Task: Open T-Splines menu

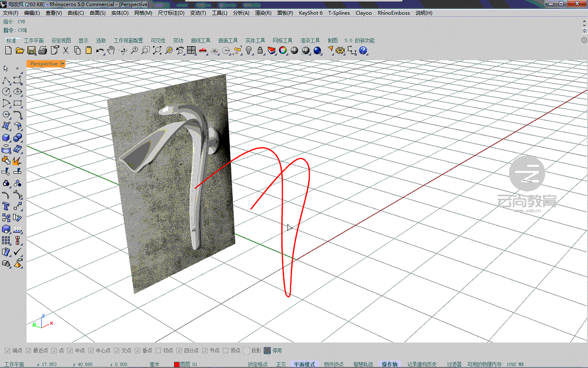Action: pyautogui.click(x=339, y=13)
